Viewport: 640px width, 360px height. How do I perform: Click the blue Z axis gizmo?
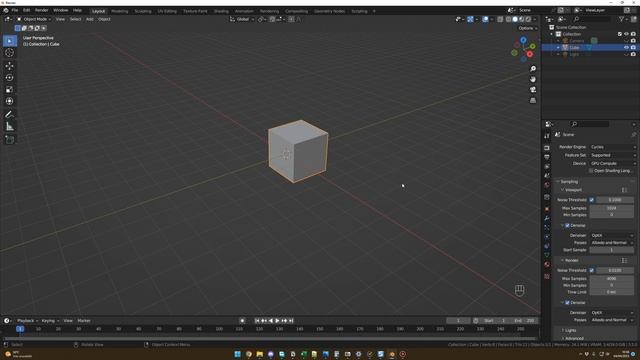523,40
